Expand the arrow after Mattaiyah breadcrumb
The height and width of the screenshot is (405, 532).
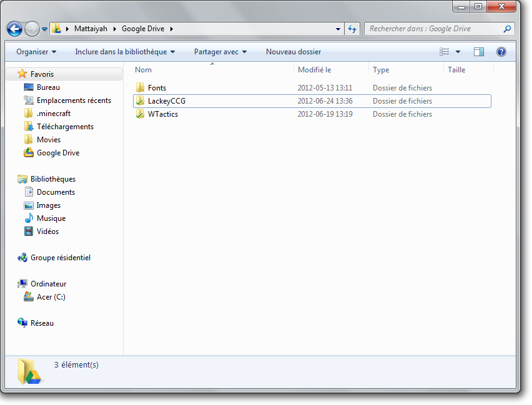click(115, 29)
